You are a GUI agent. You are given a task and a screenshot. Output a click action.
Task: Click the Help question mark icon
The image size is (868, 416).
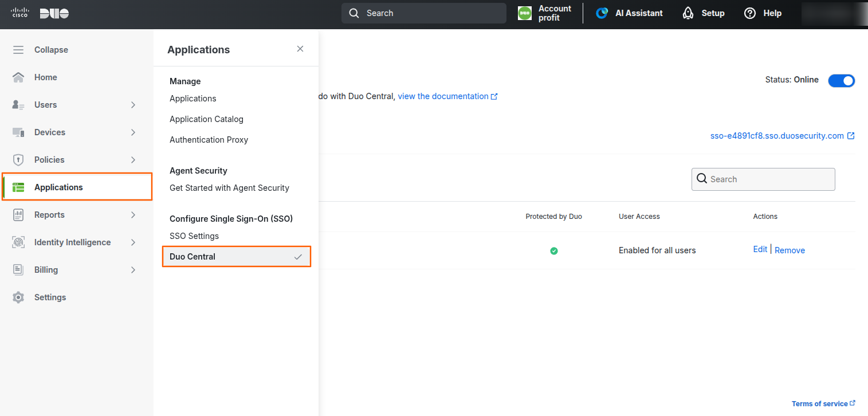click(x=750, y=13)
